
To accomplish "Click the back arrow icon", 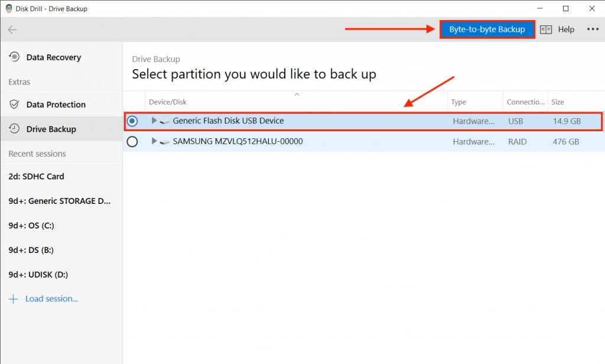I will pyautogui.click(x=12, y=30).
